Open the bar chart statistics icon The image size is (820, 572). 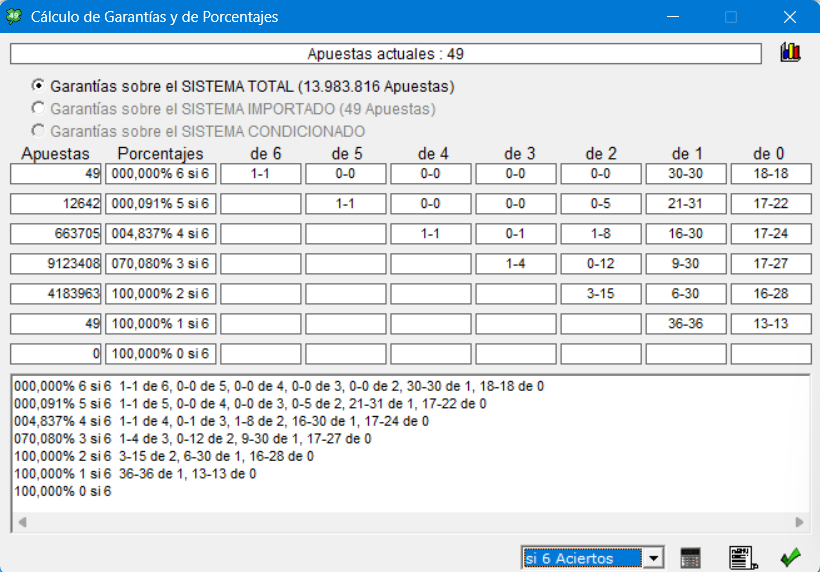tap(790, 52)
